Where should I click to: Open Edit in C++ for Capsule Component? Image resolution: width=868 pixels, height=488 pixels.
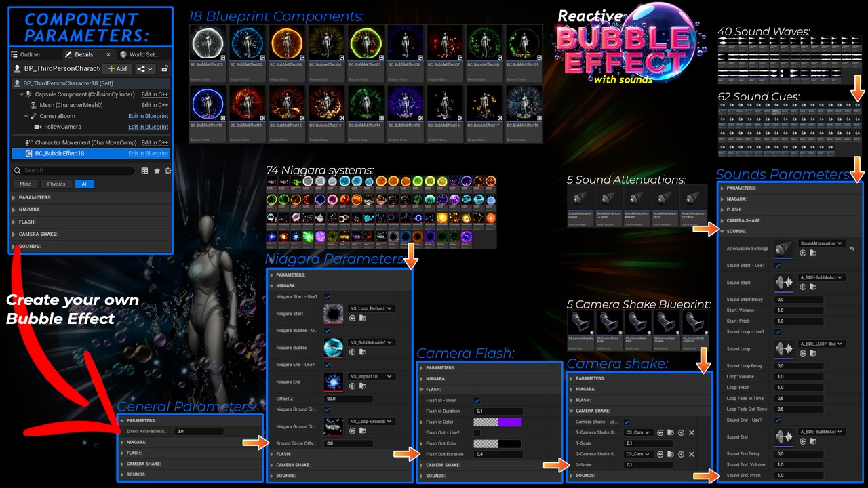pyautogui.click(x=155, y=94)
